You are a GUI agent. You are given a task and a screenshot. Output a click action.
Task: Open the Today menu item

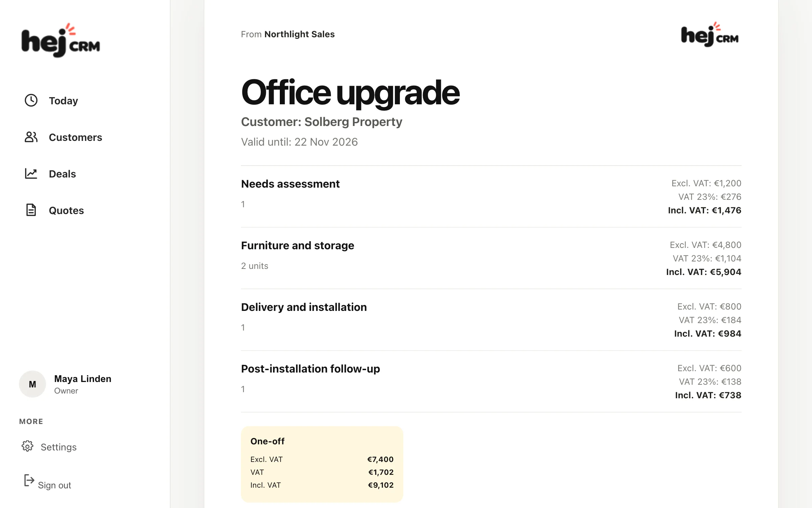click(63, 101)
